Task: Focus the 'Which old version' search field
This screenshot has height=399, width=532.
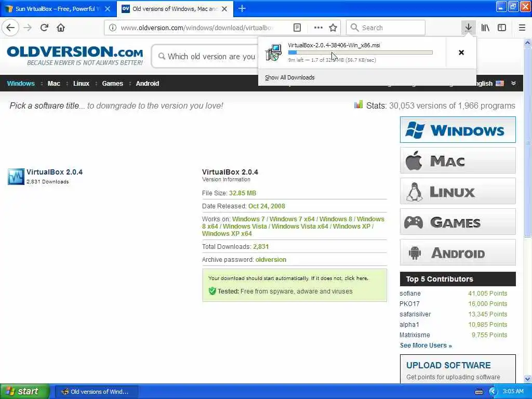Action: click(x=205, y=56)
